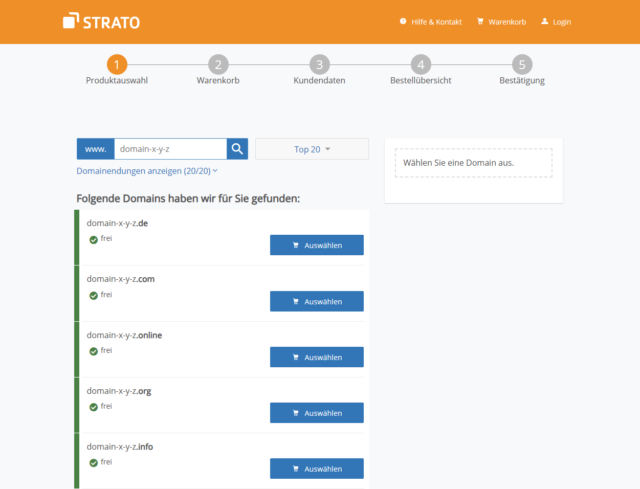Viewport: 640px width, 489px height.
Task: Choose Auswählen for domain-x-y-z.org
Action: 316,413
